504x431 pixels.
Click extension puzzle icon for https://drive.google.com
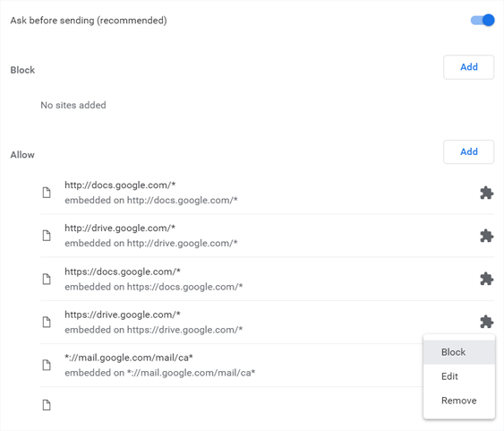click(x=487, y=322)
